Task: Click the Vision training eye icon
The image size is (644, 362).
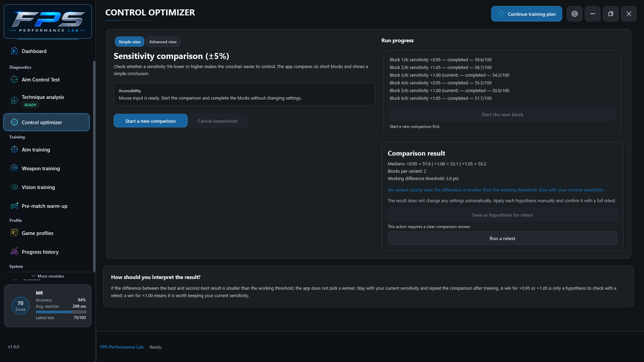Action: point(14,187)
